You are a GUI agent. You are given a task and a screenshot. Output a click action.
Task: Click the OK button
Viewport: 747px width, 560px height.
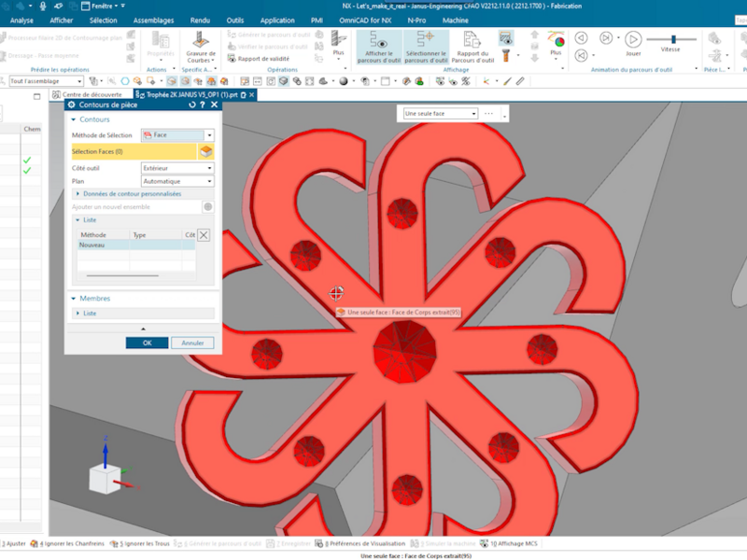pyautogui.click(x=147, y=343)
